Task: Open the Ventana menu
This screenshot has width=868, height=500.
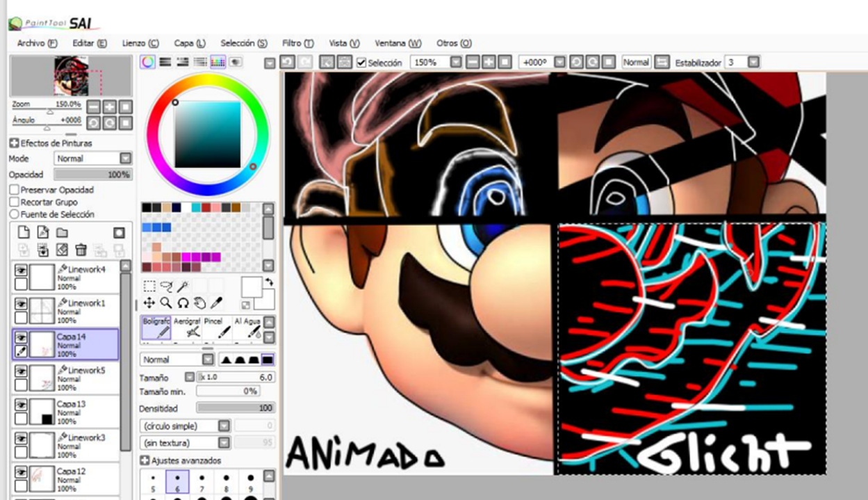Action: coord(398,43)
